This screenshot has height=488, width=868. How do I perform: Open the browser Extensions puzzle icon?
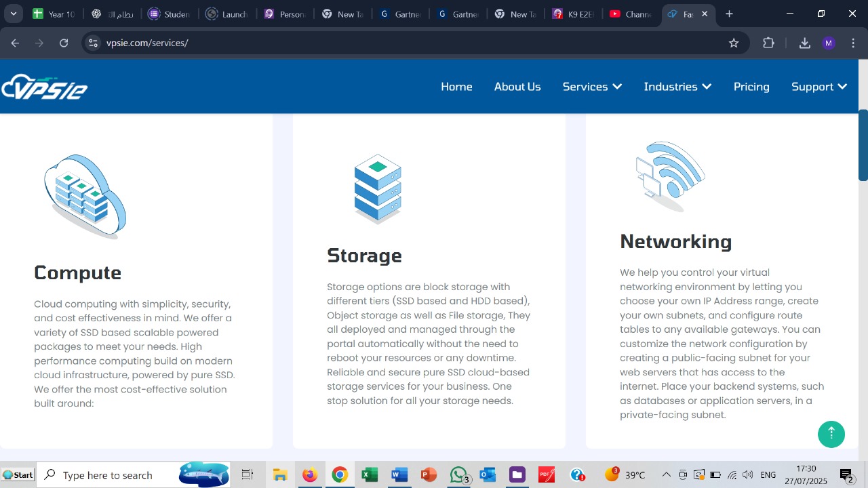[x=768, y=43]
